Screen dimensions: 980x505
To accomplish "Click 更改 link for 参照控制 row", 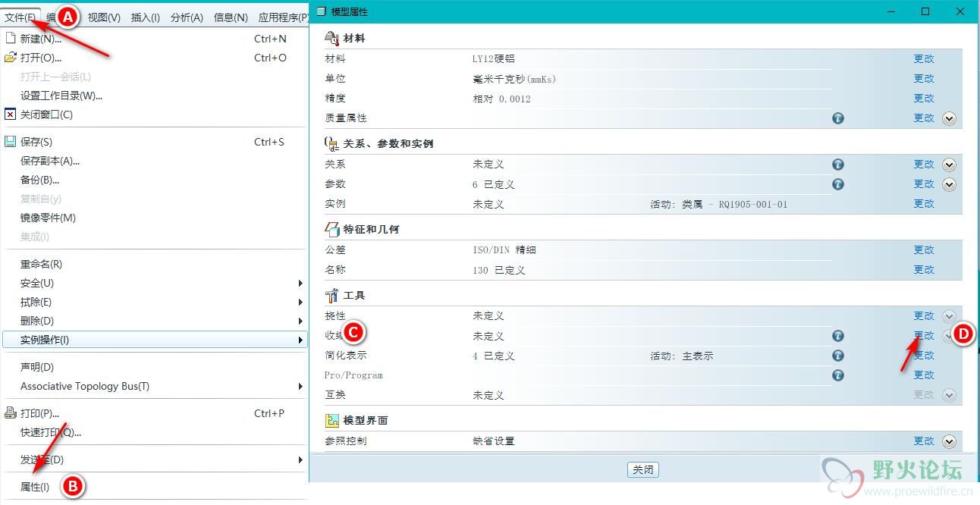I will [x=924, y=441].
